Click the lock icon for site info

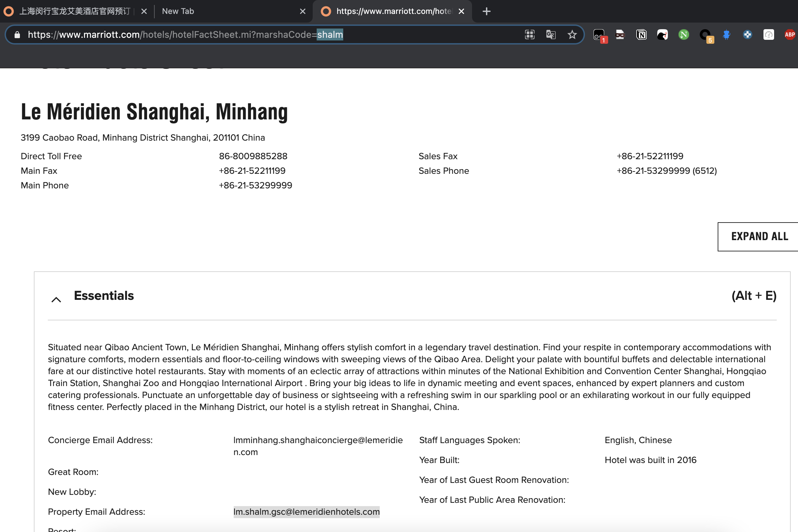[x=17, y=34]
